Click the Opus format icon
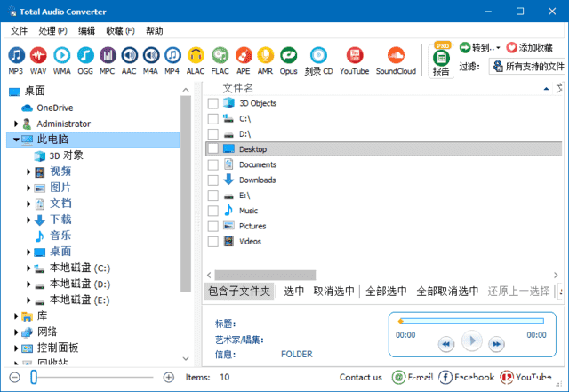569x392 pixels. tap(288, 57)
